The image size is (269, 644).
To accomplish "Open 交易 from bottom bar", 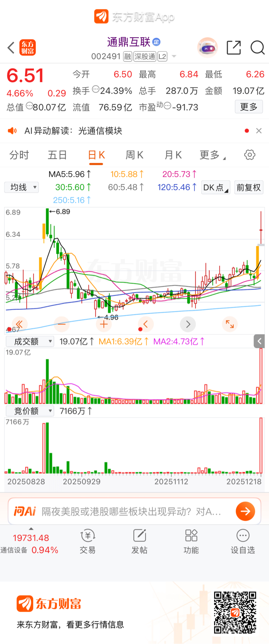I will pos(88,541).
